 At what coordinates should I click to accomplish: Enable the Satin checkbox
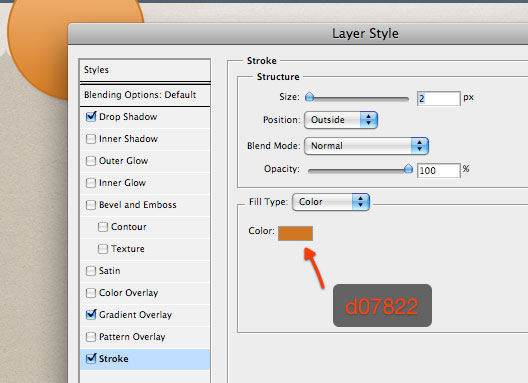click(x=91, y=271)
